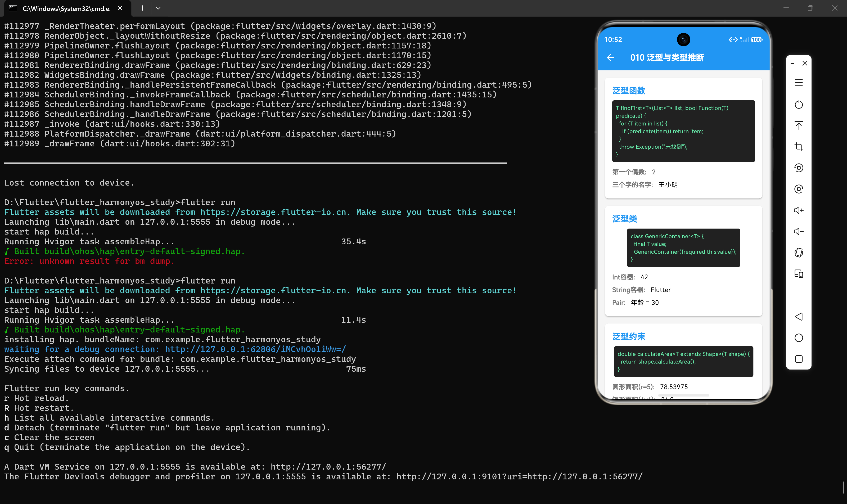The width and height of the screenshot is (847, 504).
Task: Click the 'Lost connection to device.' line
Action: pyautogui.click(x=69, y=183)
